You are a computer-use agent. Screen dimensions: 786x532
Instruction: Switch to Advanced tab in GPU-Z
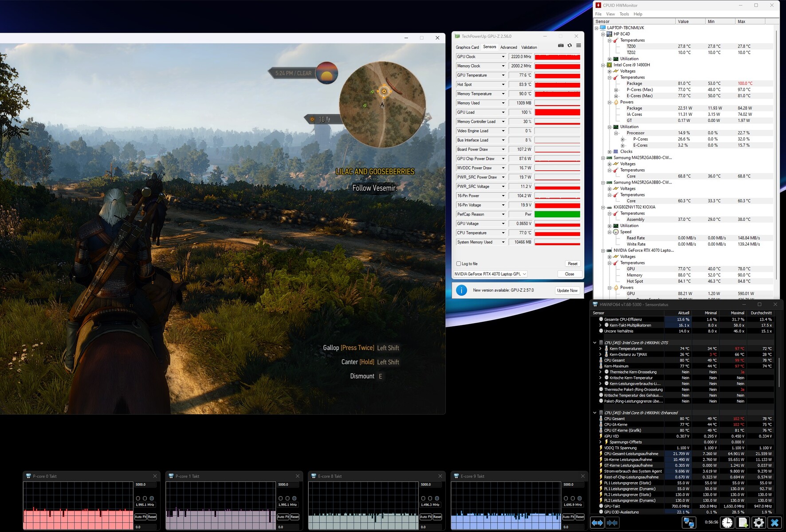tap(508, 47)
